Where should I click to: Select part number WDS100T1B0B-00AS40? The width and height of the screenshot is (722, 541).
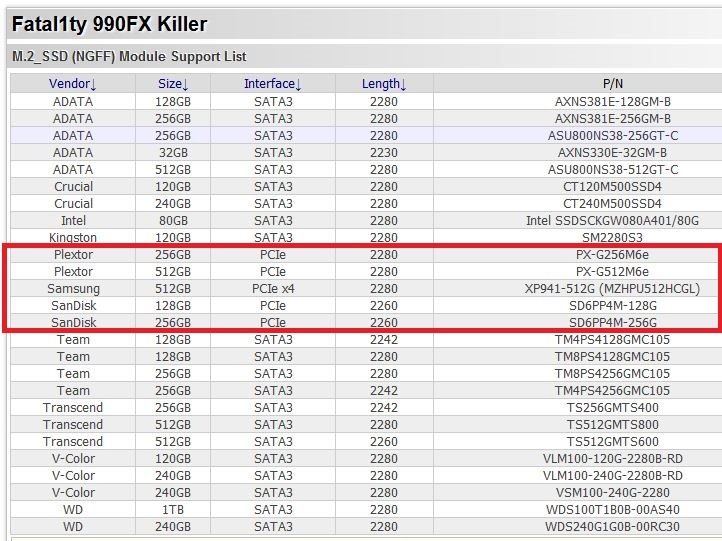pyautogui.click(x=612, y=510)
